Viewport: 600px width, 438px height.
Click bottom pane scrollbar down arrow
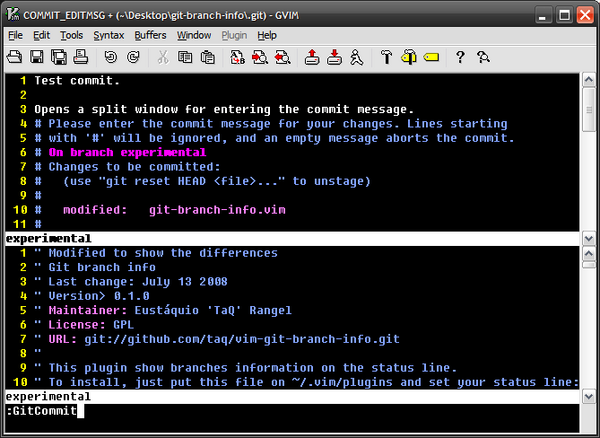point(589,397)
